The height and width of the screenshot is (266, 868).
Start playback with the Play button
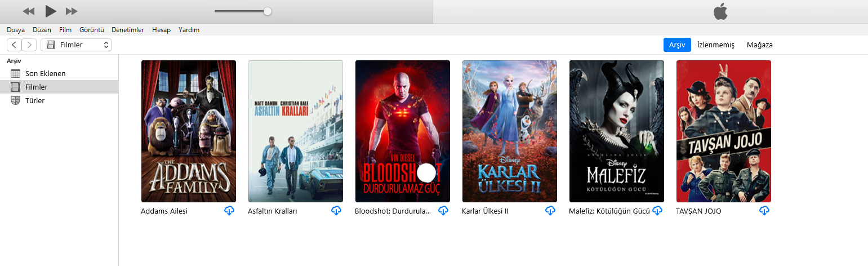[x=51, y=11]
